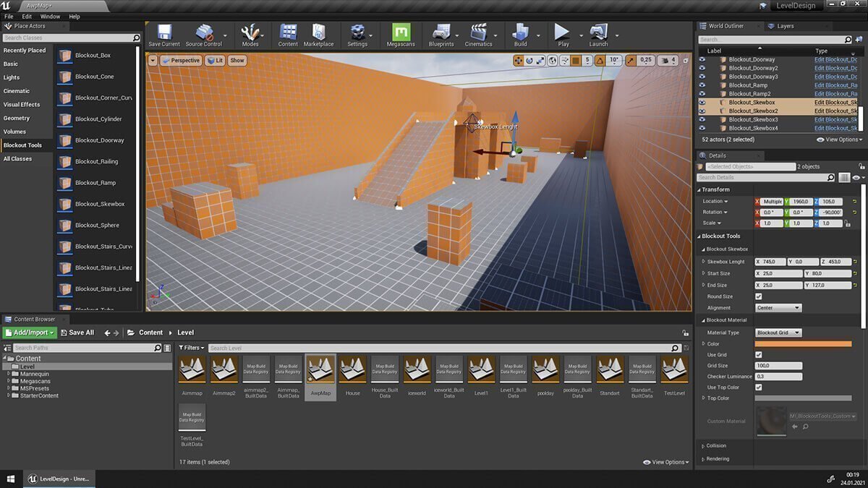Click the Save Current toolbar icon
Screen dimensions: 868x488
[163, 33]
